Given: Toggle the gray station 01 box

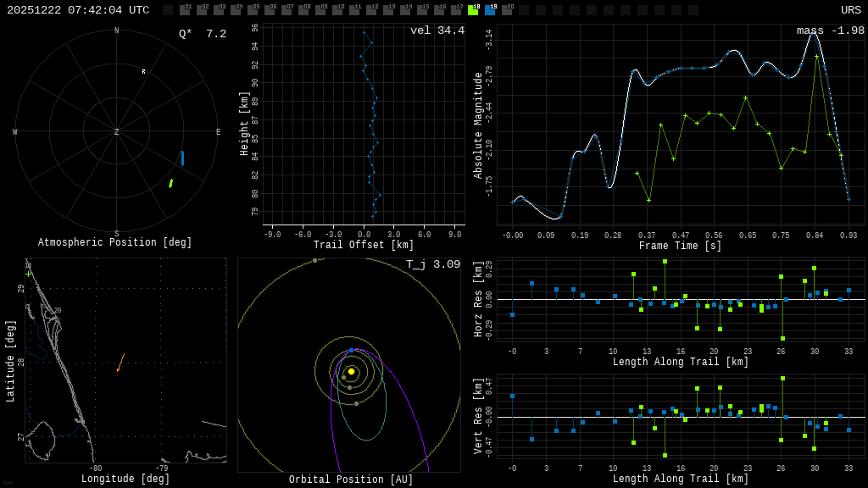Looking at the screenshot, I should click(x=185, y=10).
